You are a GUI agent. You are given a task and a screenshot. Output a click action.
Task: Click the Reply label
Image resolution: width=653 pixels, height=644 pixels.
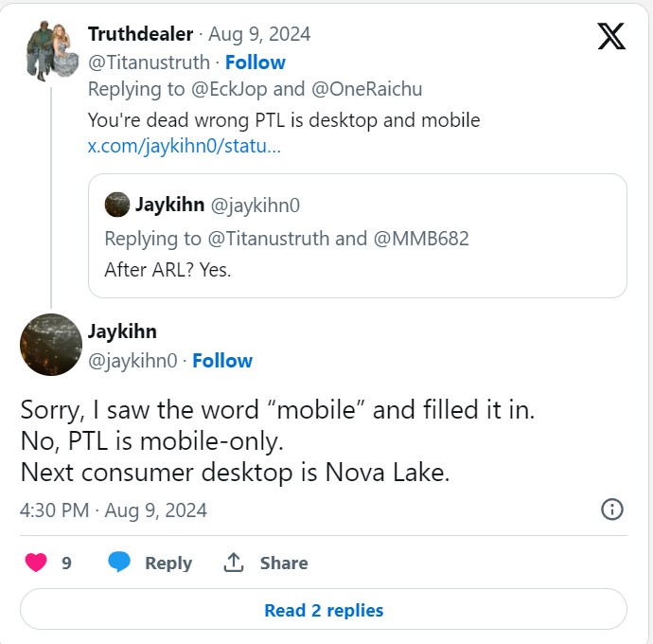[168, 563]
